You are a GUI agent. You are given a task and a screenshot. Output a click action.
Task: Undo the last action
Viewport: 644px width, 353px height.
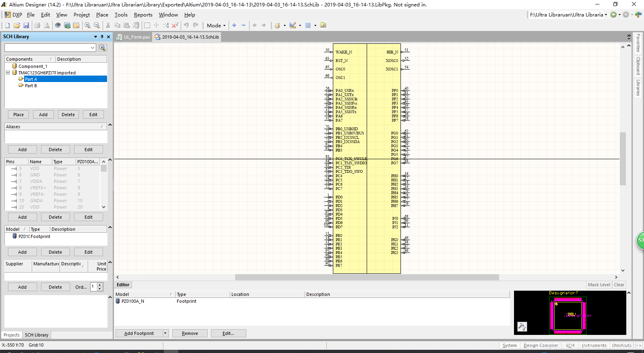(186, 25)
